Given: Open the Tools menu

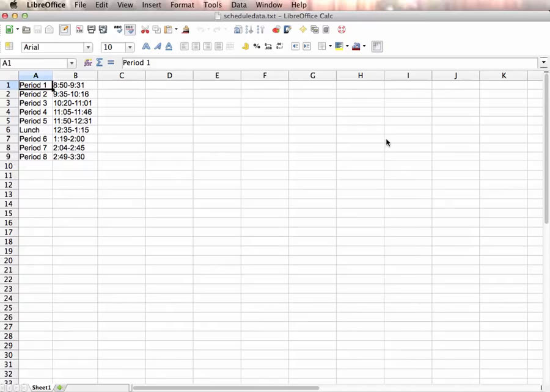Looking at the screenshot, I should (x=213, y=5).
